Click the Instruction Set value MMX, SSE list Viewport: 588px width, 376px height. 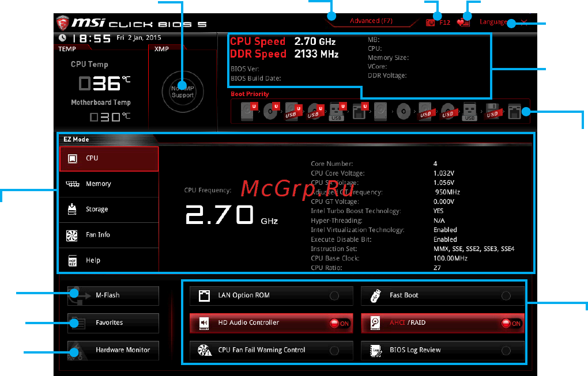tap(474, 249)
